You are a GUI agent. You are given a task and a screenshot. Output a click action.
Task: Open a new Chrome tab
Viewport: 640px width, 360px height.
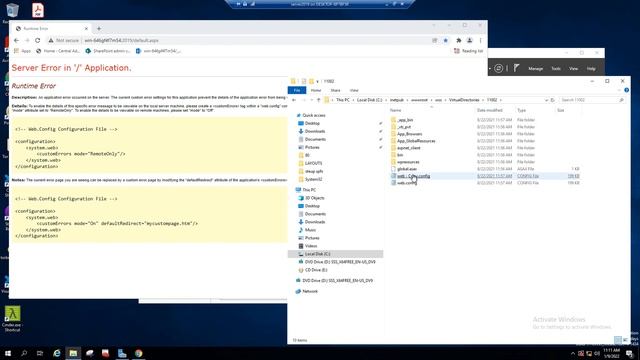[x=99, y=29]
